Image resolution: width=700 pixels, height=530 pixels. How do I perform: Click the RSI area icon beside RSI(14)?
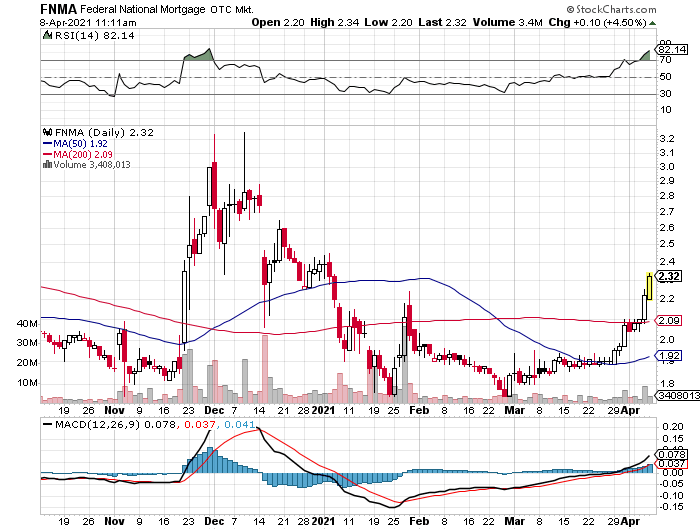47,35
